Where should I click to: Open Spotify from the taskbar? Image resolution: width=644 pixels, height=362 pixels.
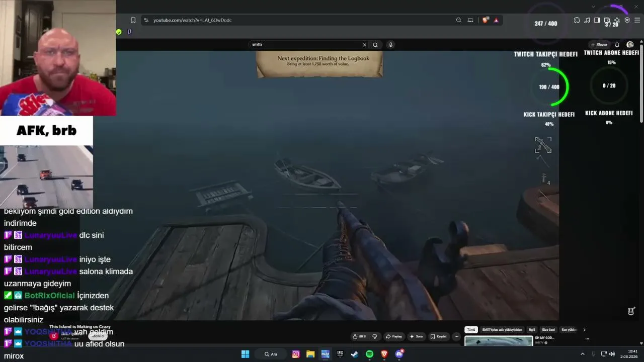click(370, 354)
